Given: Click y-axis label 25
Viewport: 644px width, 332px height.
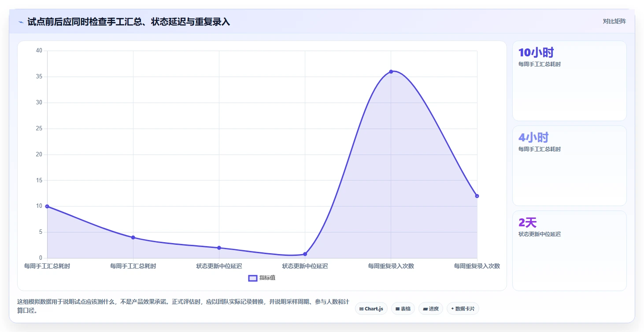Looking at the screenshot, I should click(39, 129).
